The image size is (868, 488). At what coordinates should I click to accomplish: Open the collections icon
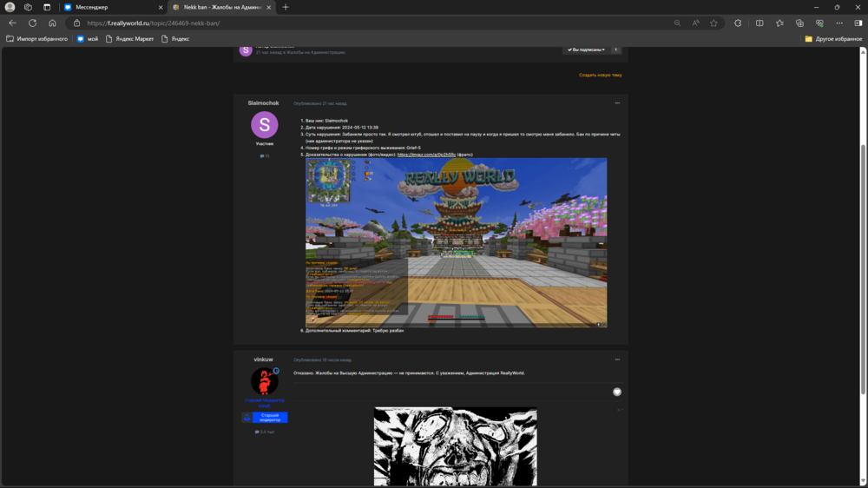pos(799,23)
